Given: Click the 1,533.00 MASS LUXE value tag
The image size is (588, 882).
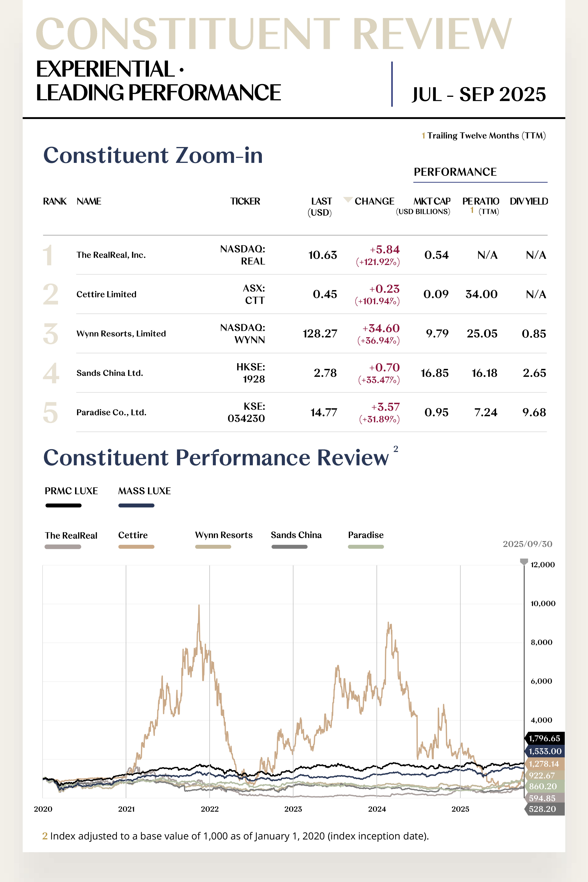Looking at the screenshot, I should (545, 751).
